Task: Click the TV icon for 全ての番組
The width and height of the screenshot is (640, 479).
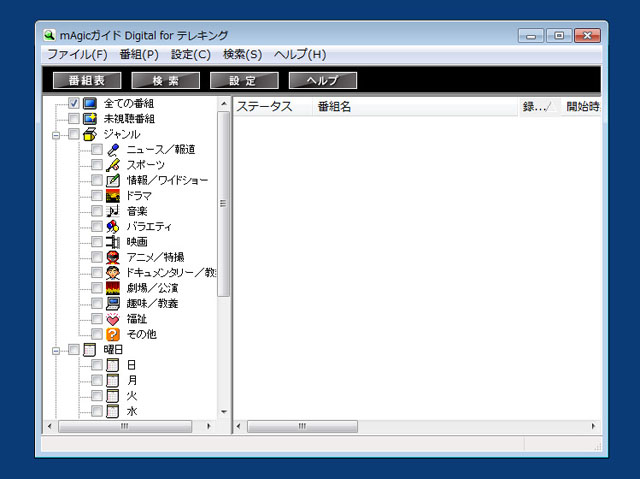Action: tap(90, 103)
